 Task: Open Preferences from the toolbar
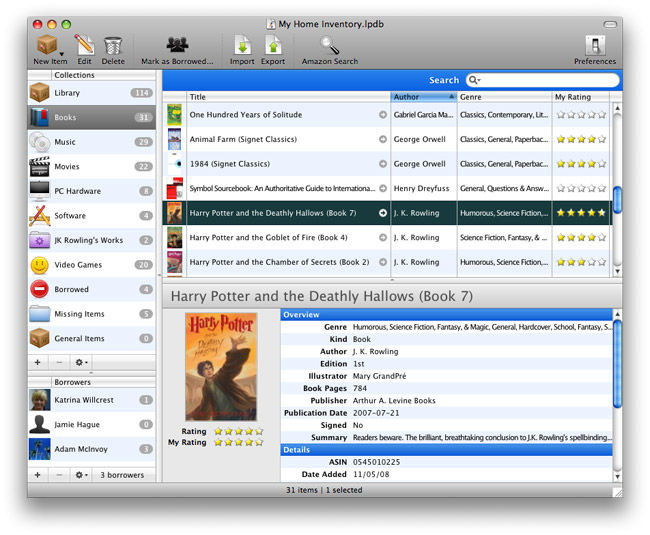595,44
